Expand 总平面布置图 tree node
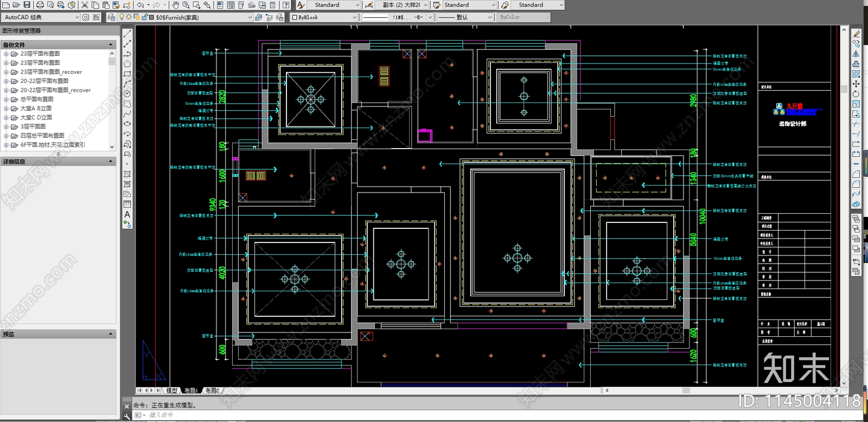This screenshot has width=868, height=422. (6, 99)
